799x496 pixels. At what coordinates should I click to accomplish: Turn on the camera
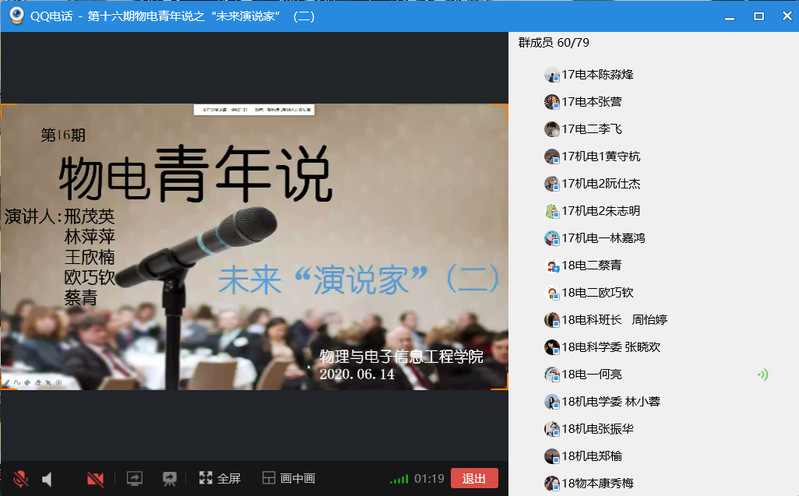point(95,479)
